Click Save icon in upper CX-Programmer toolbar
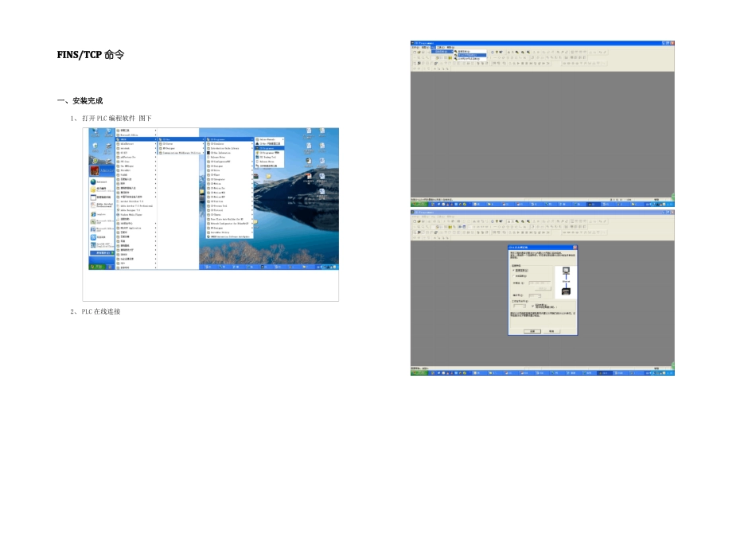 pyautogui.click(x=423, y=52)
